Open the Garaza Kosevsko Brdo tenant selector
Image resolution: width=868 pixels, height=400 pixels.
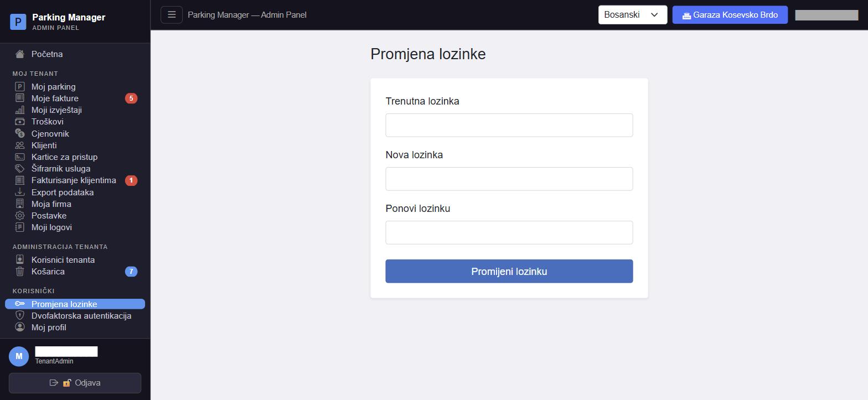pyautogui.click(x=730, y=15)
